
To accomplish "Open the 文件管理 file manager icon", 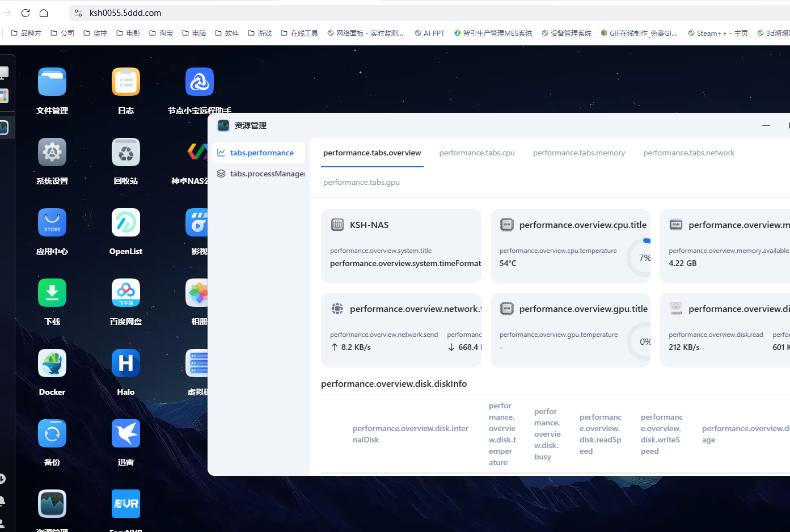I will pyautogui.click(x=52, y=82).
